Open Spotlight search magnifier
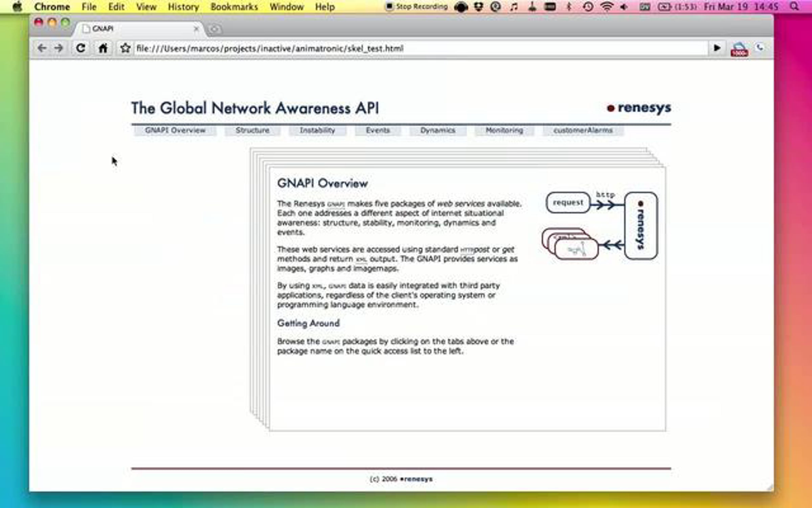The height and width of the screenshot is (508, 812). tap(794, 6)
